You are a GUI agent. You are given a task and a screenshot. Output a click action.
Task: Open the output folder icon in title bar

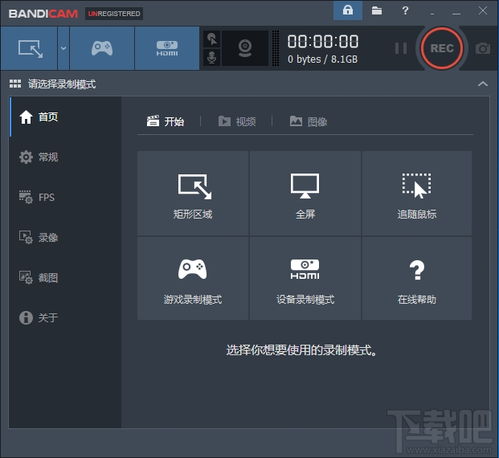377,11
